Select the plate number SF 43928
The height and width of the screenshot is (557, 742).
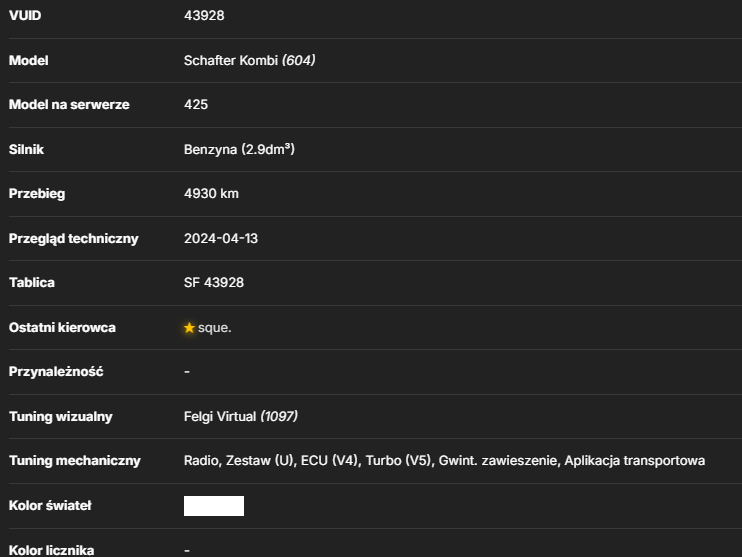(x=214, y=283)
